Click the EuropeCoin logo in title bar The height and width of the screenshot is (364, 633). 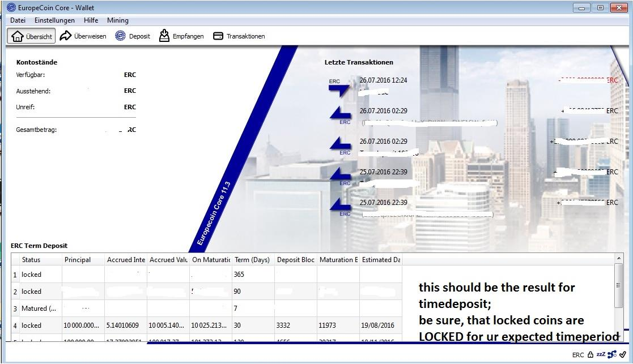pos(11,8)
